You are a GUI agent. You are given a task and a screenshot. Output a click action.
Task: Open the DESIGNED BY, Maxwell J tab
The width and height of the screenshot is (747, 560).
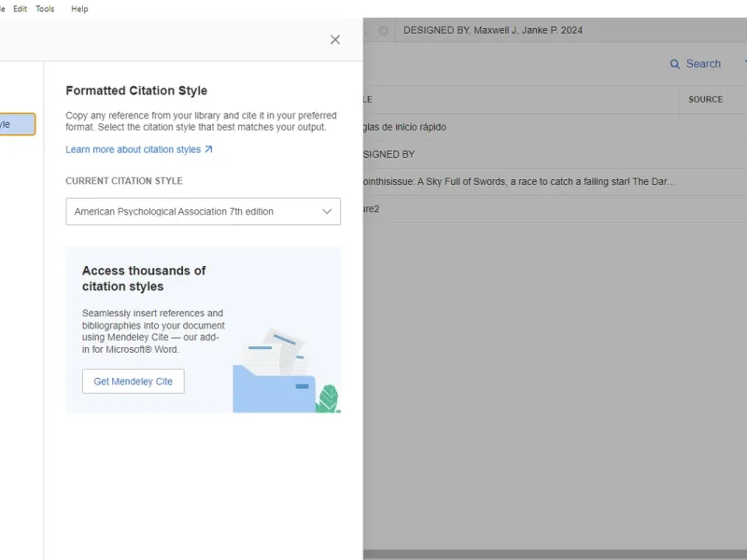coord(493,31)
